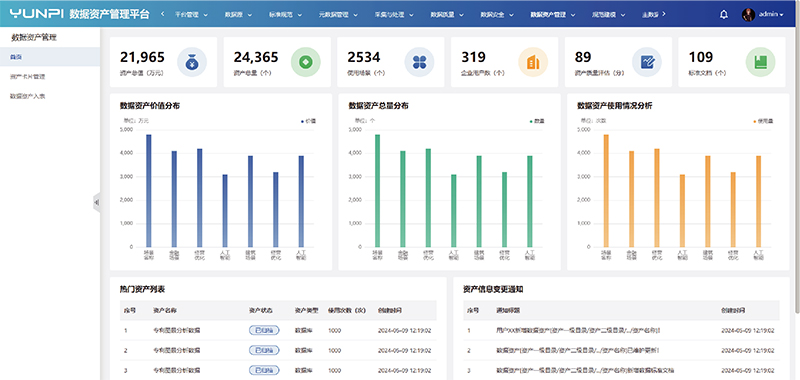Viewport: 800px width, 380px height.
Task: Click the 109 standard documents figure
Action: (x=701, y=57)
